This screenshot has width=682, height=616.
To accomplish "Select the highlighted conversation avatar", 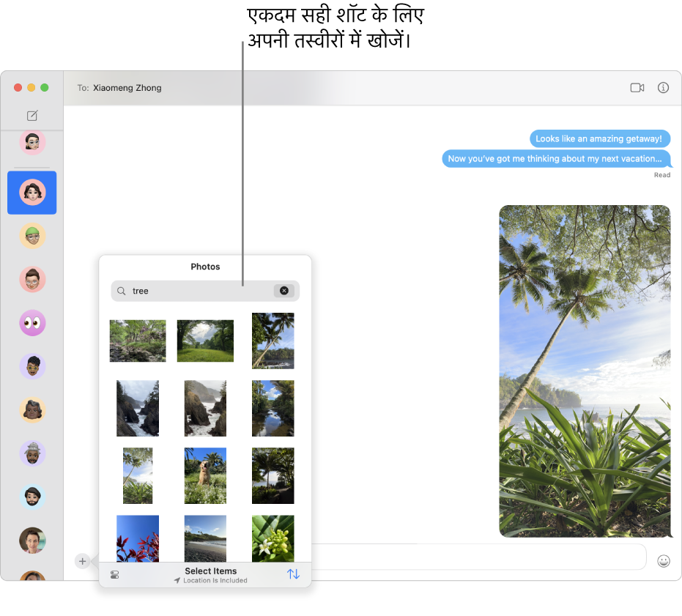I will pos(32,193).
